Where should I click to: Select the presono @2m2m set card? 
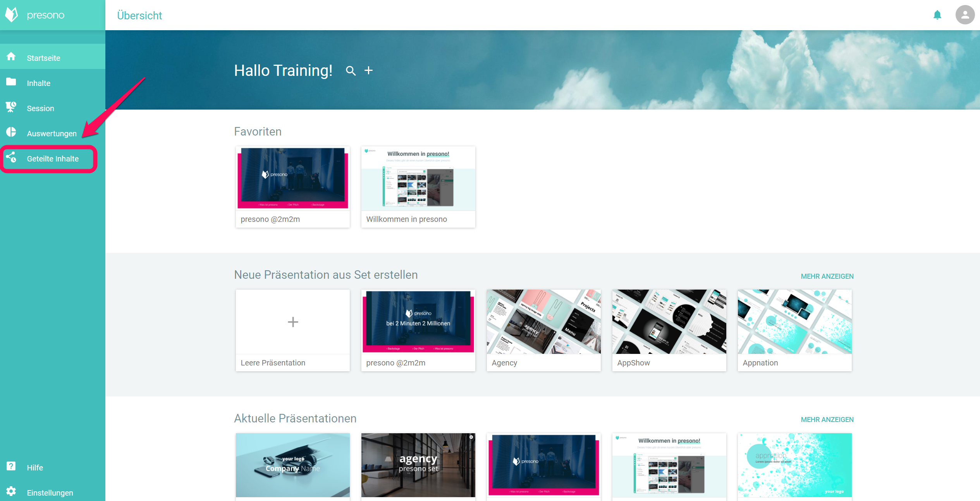418,330
